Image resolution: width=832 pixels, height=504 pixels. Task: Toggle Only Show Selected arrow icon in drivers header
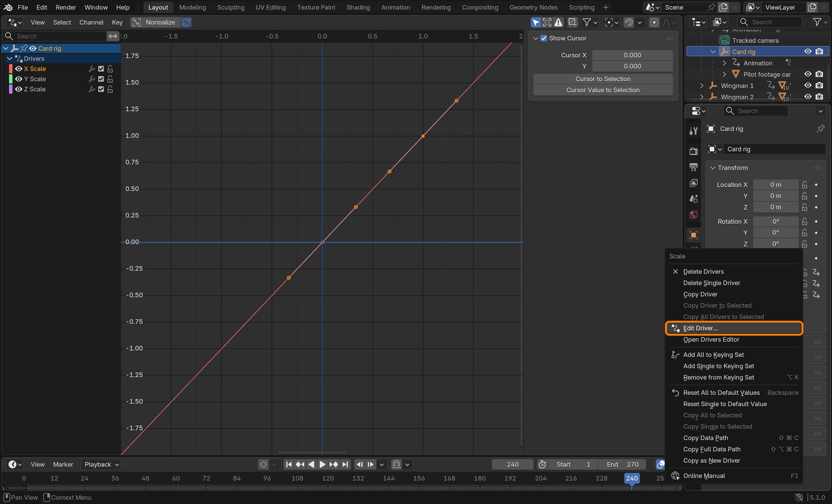coord(536,22)
